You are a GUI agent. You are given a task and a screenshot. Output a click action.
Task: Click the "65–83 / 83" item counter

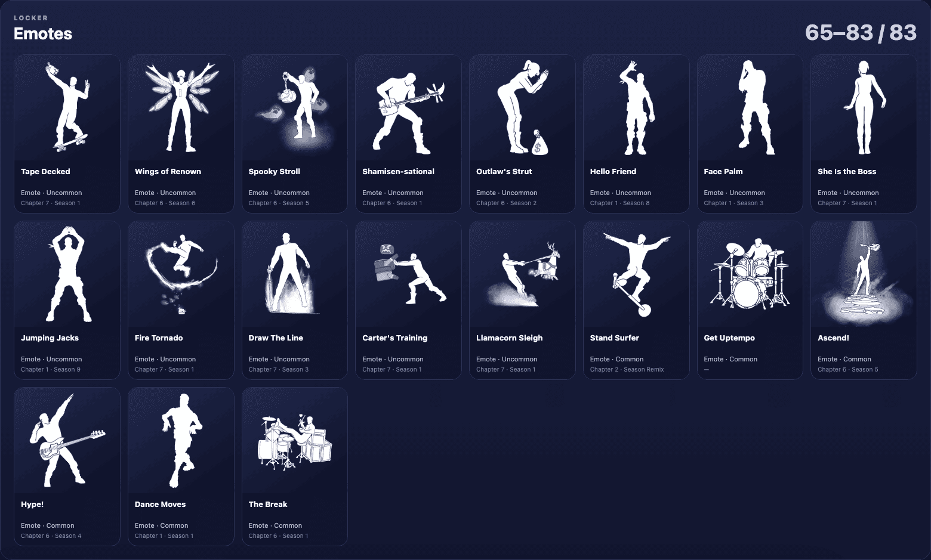tap(861, 32)
